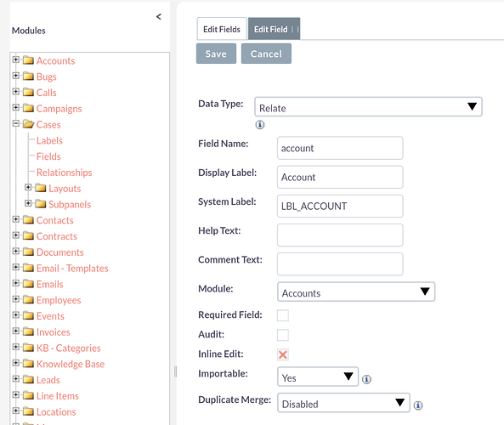This screenshot has width=504, height=425.
Task: Click the Events folder icon
Action: tap(28, 315)
